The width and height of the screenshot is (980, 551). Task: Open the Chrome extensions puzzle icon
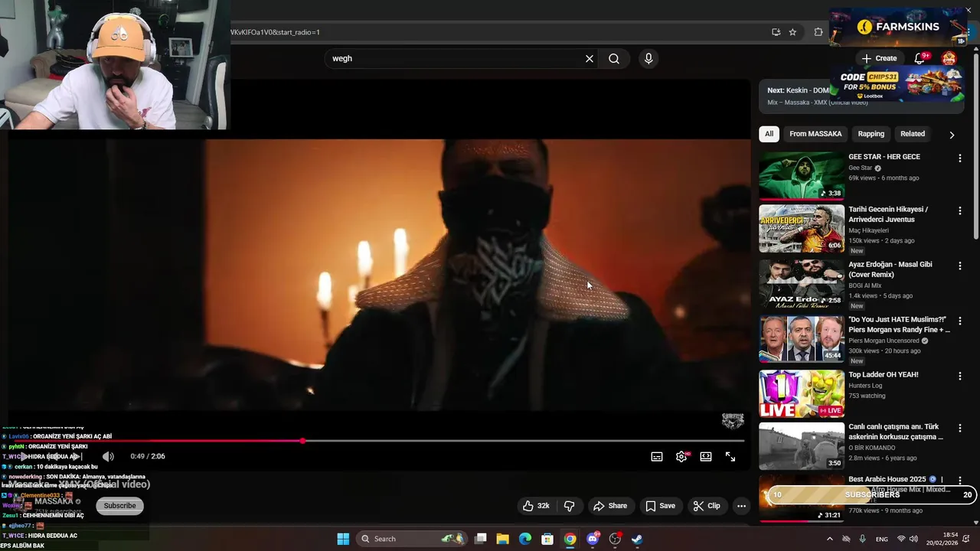pyautogui.click(x=818, y=32)
